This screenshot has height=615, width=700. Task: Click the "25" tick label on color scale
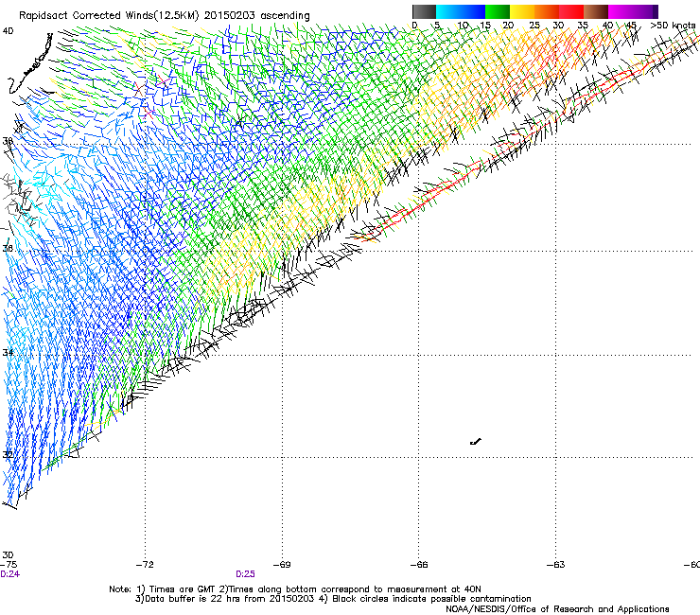click(x=534, y=25)
